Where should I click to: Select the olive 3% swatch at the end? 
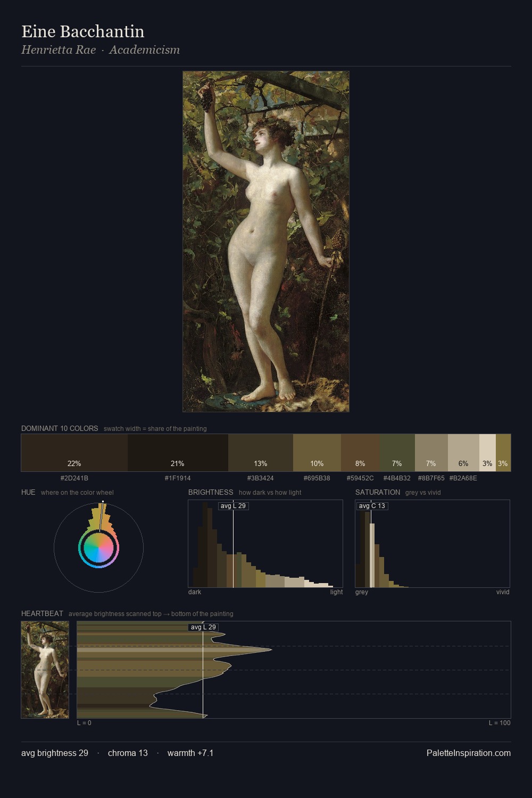click(503, 453)
